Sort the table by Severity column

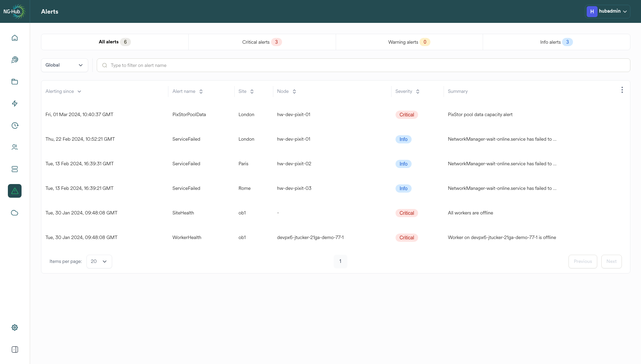pyautogui.click(x=407, y=91)
